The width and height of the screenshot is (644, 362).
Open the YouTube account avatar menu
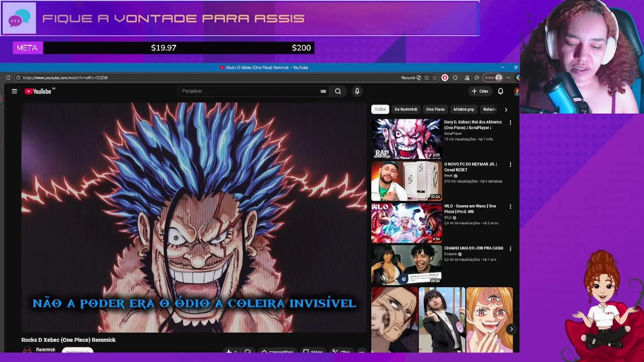[x=517, y=91]
